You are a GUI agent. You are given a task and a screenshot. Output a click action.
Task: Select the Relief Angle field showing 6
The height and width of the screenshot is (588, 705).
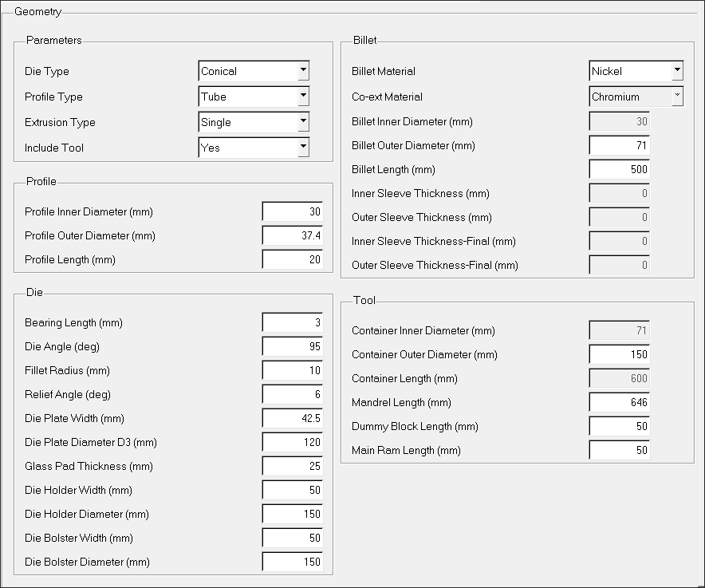(x=291, y=394)
